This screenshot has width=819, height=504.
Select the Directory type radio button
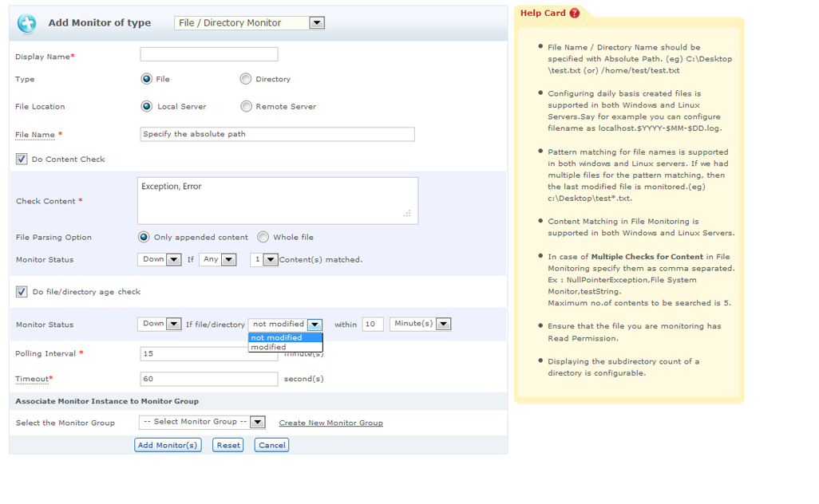(247, 79)
